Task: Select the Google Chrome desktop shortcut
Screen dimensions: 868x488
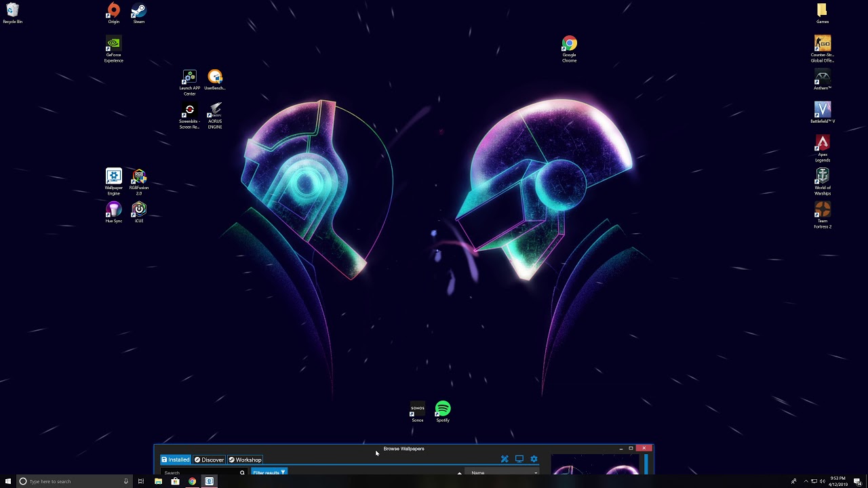Action: click(569, 49)
